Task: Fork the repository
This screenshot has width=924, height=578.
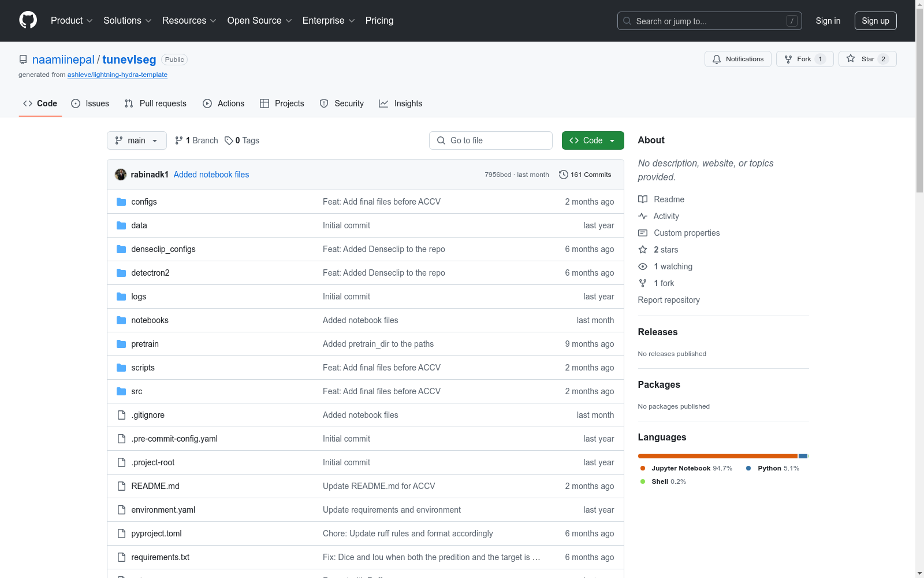Action: point(804,59)
